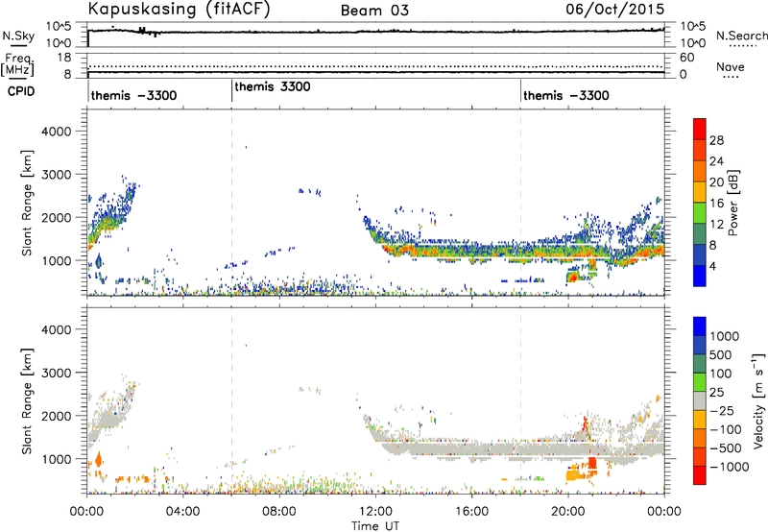The image size is (768, 532).
Task: Click the "08:00" time tick label
Action: tap(278, 512)
